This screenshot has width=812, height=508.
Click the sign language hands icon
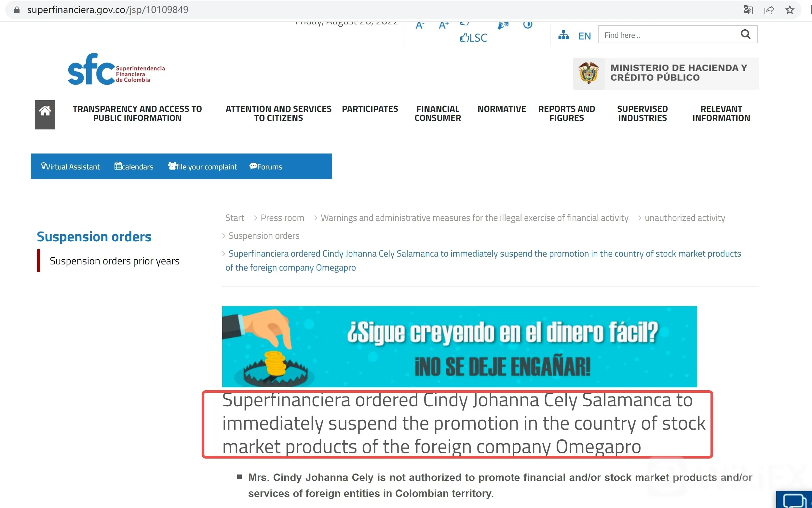pyautogui.click(x=503, y=25)
